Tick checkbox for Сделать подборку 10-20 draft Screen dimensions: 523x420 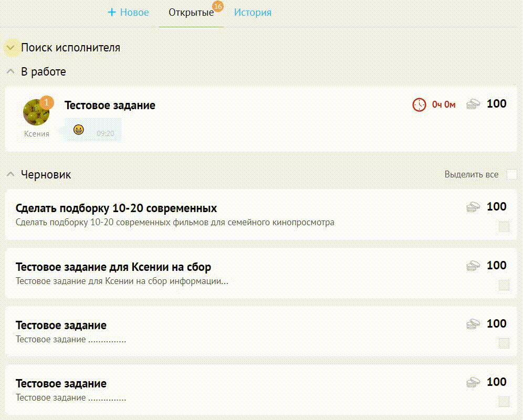pyautogui.click(x=504, y=226)
